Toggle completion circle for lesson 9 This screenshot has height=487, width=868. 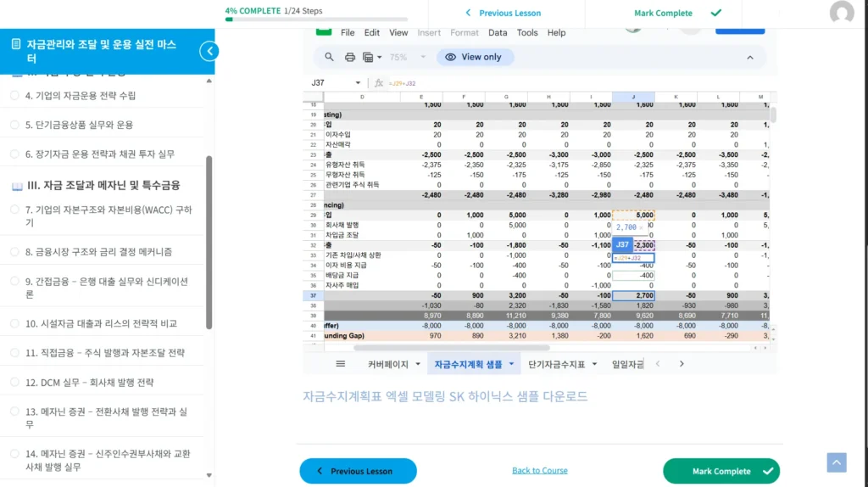14,281
